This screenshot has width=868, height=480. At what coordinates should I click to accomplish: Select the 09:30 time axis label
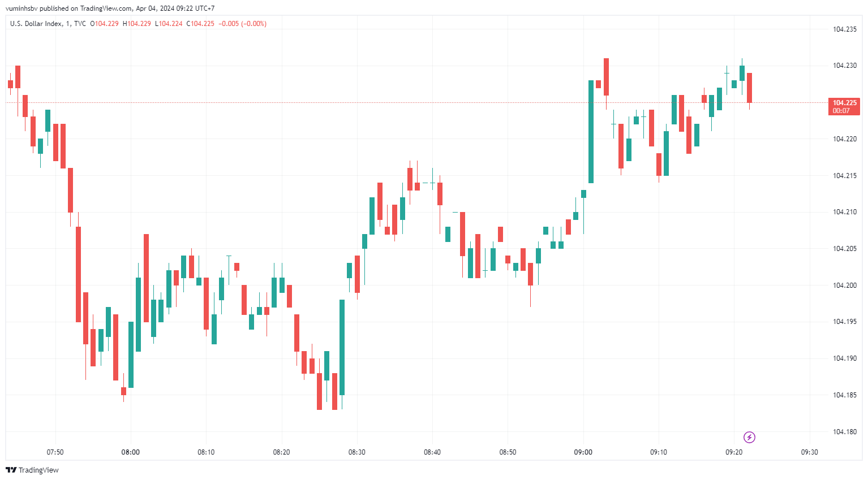[810, 452]
